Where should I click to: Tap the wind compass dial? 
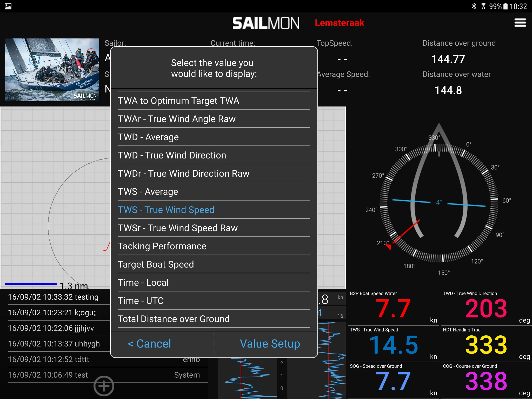(x=439, y=203)
